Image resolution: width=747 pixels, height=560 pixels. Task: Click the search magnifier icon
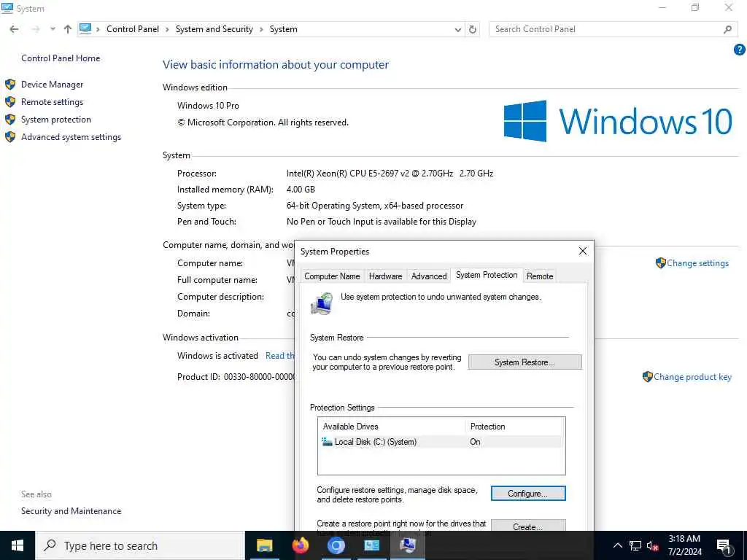click(x=727, y=29)
